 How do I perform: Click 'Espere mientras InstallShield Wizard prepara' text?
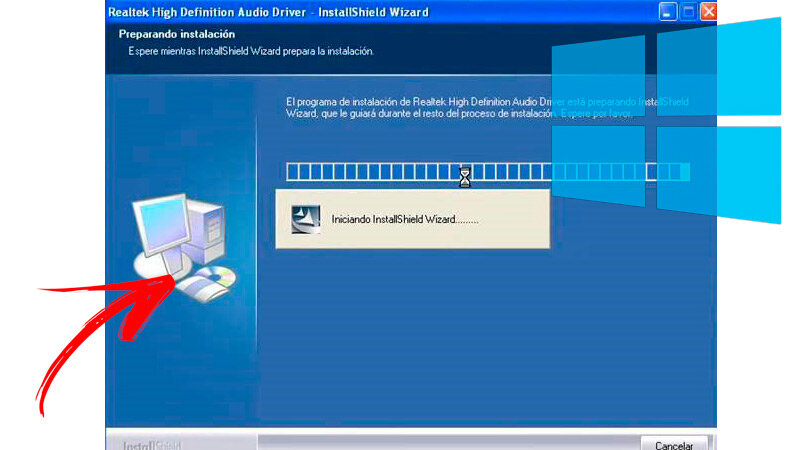pos(251,51)
